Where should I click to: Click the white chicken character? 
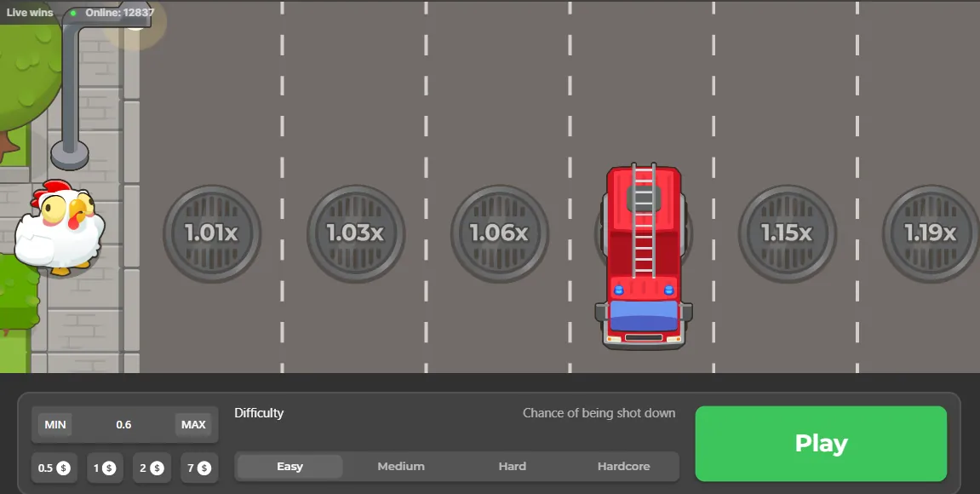point(60,227)
